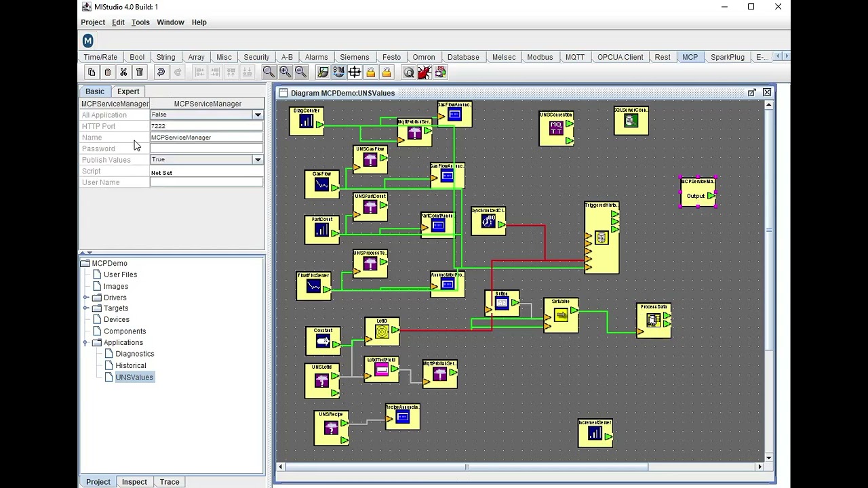Click the magnifier zoom reset icon
Viewport: 868px width, 488px height.
[x=269, y=73]
